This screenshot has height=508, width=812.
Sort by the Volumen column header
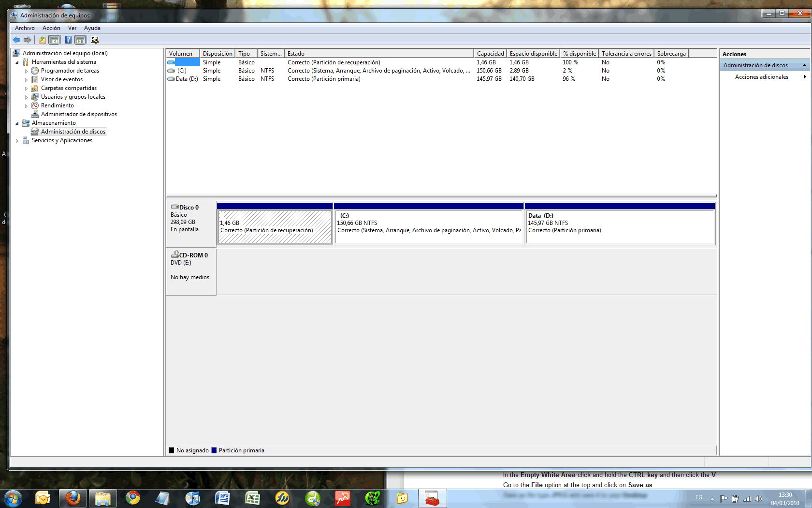tap(183, 54)
